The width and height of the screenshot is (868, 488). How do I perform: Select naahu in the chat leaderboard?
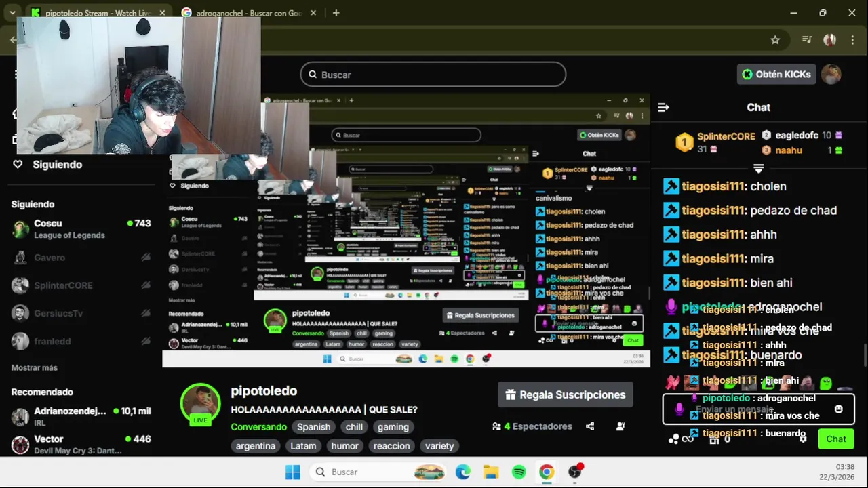(x=789, y=150)
